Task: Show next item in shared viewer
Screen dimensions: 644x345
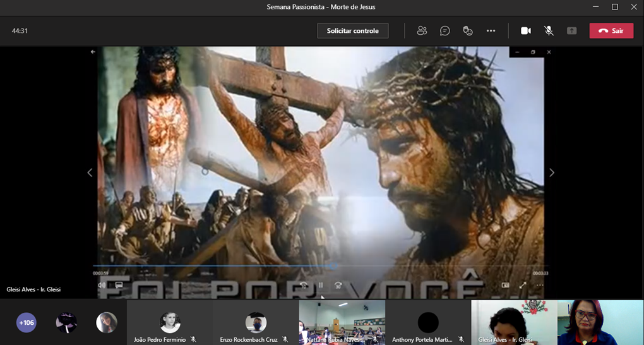Action: [552, 172]
